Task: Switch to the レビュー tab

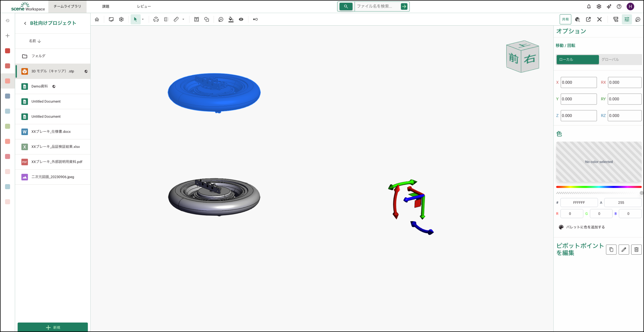Action: point(144,6)
